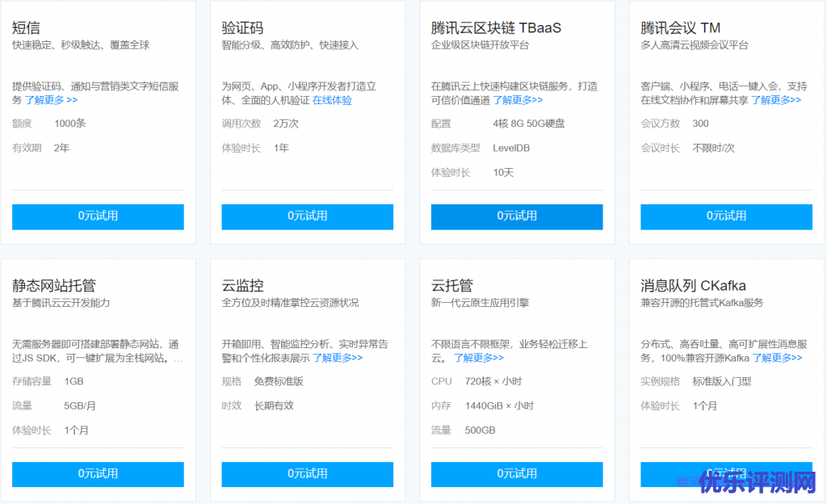This screenshot has width=827, height=504.
Task: Click the 有效期 label
Action: (27, 148)
